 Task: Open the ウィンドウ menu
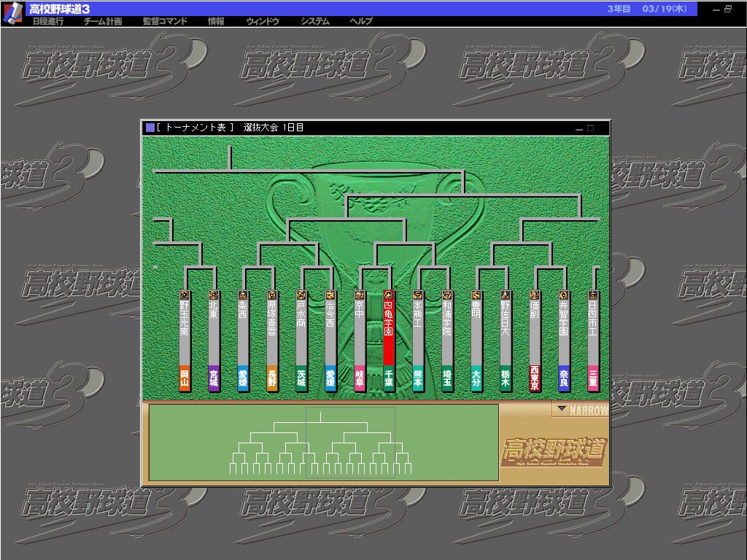pos(263,21)
